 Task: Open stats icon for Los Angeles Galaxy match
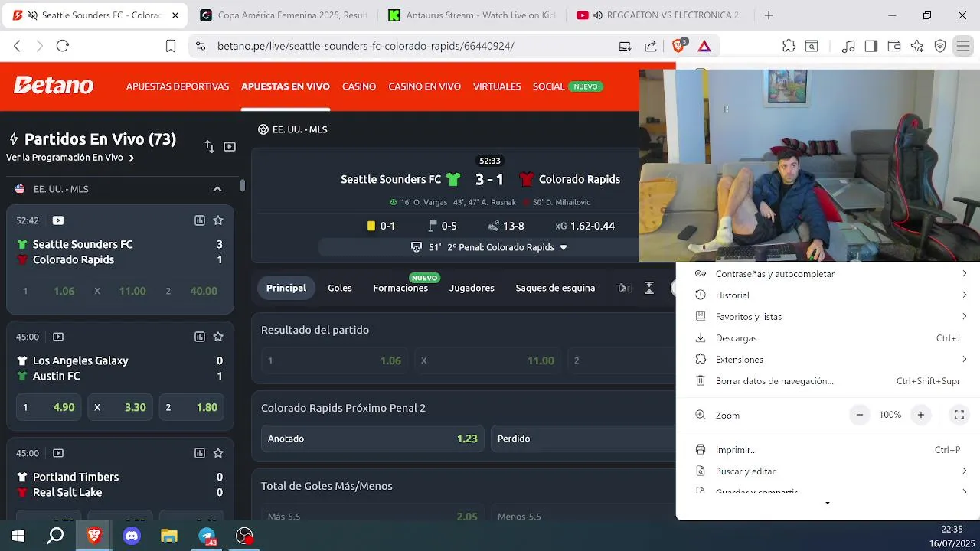200,337
